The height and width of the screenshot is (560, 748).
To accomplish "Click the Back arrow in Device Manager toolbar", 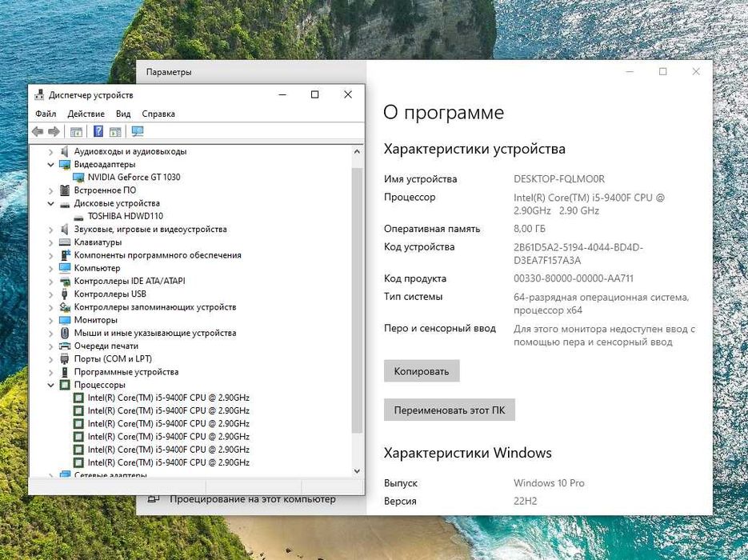I will (x=38, y=132).
